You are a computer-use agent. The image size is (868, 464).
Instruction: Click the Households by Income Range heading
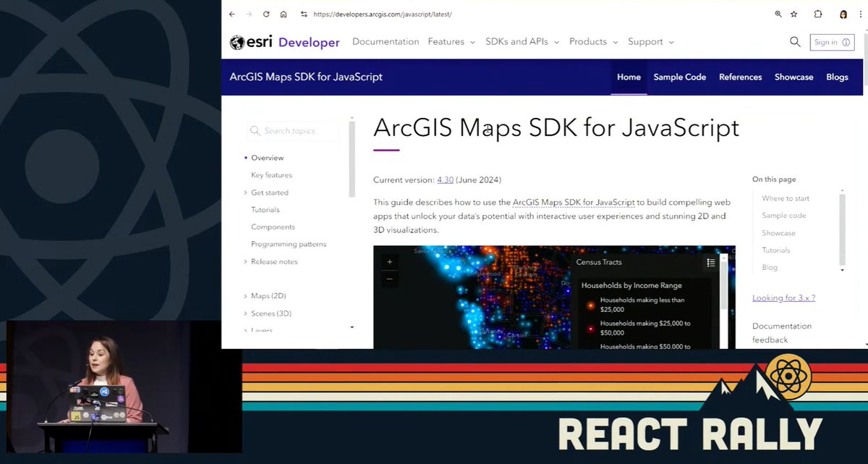[631, 285]
